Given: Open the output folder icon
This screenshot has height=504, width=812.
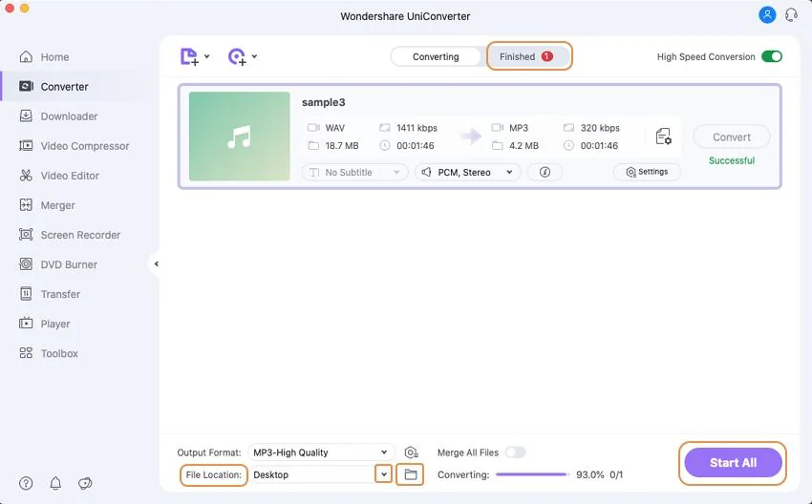Looking at the screenshot, I should point(410,474).
